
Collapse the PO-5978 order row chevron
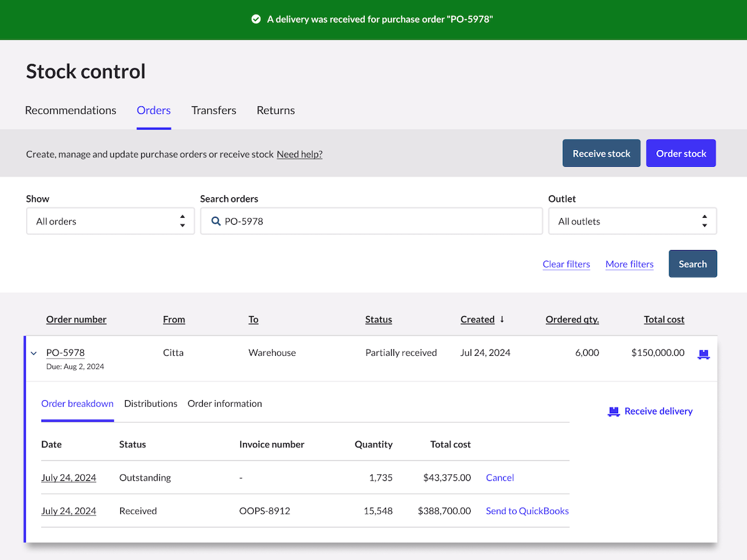[x=34, y=353]
